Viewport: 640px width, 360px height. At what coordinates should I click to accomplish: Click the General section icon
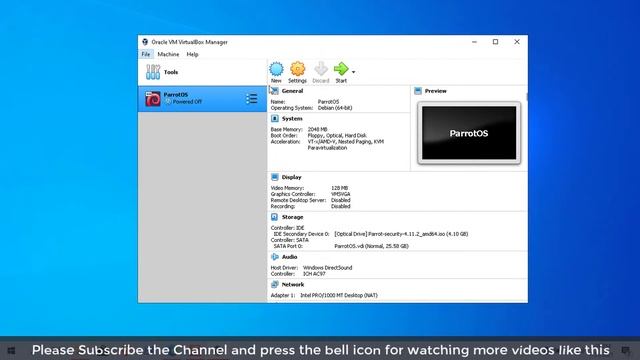275,91
